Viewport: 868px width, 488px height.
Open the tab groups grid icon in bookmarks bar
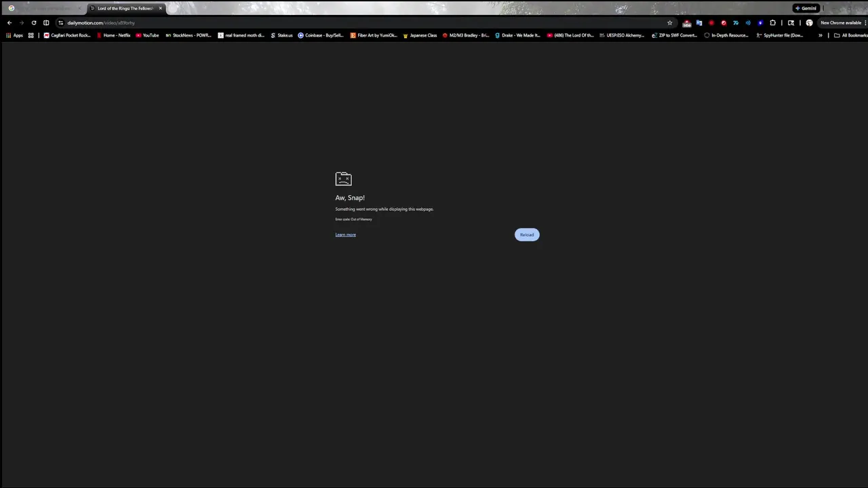pyautogui.click(x=31, y=35)
